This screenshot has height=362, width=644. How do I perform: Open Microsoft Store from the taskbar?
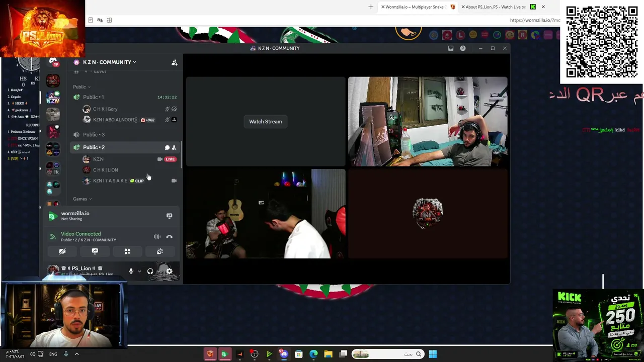tap(298, 354)
